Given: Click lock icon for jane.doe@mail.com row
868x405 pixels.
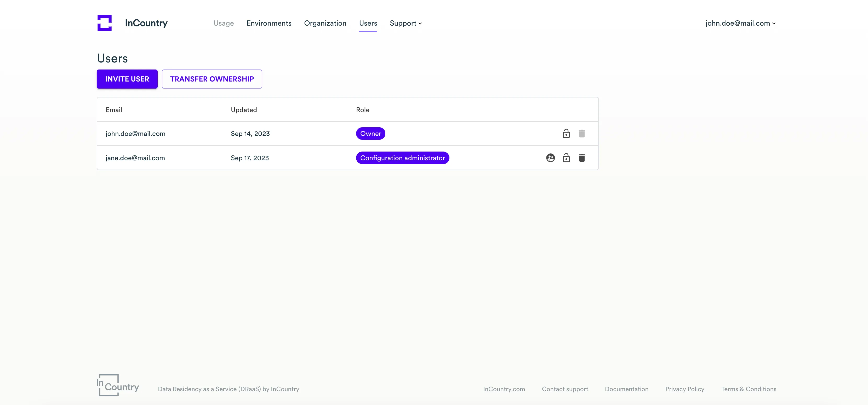Looking at the screenshot, I should (x=566, y=158).
